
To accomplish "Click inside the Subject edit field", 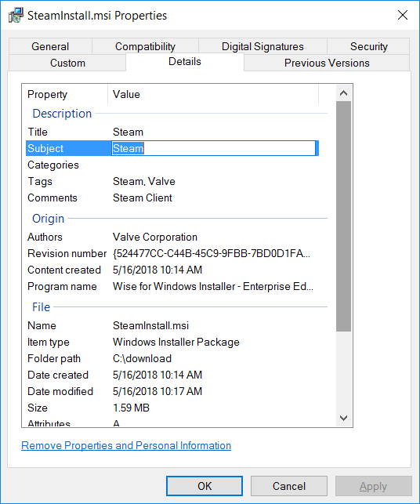I will [x=213, y=148].
